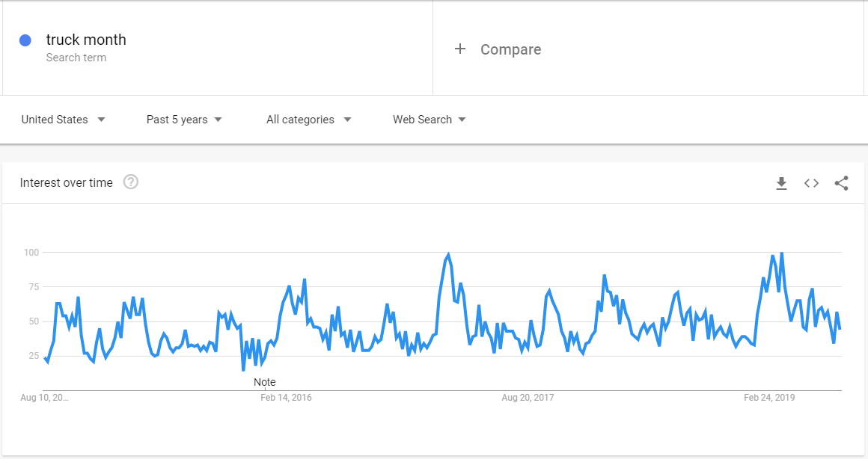This screenshot has width=868, height=459.
Task: Edit the truck month search term
Action: pyautogui.click(x=86, y=40)
